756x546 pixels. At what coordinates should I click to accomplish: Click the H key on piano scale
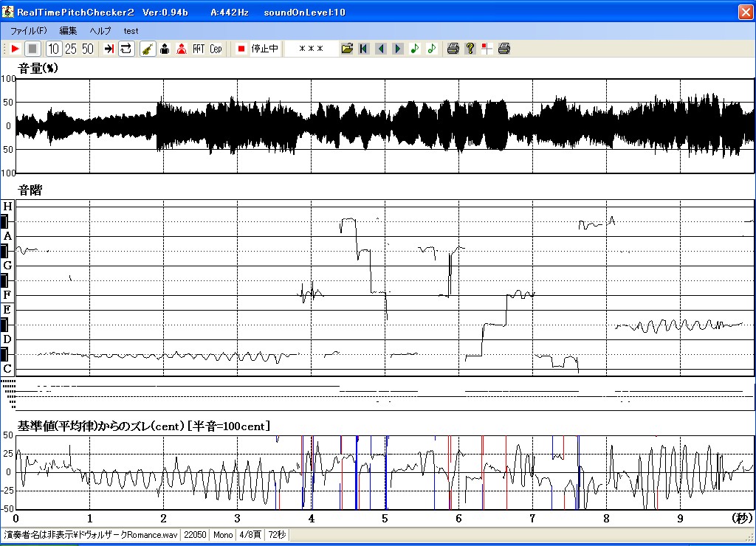[x=7, y=207]
